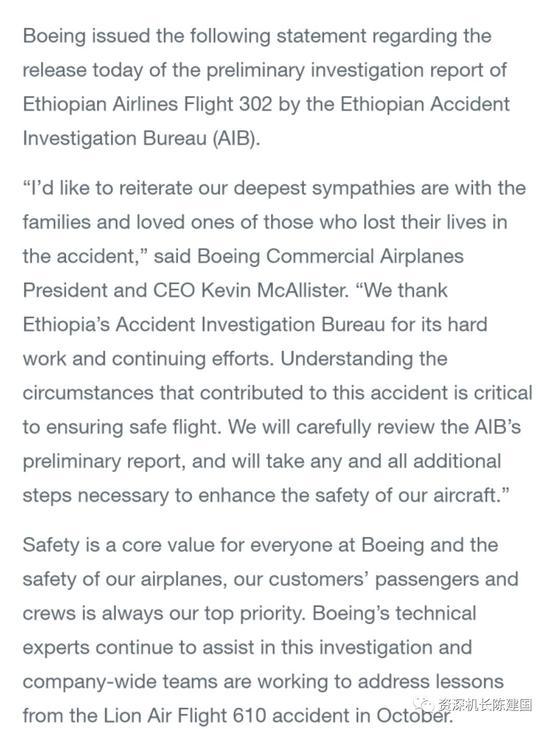The height and width of the screenshot is (729, 550).
Task: Click the phrase "Boeing's technical"
Action: 394,613
